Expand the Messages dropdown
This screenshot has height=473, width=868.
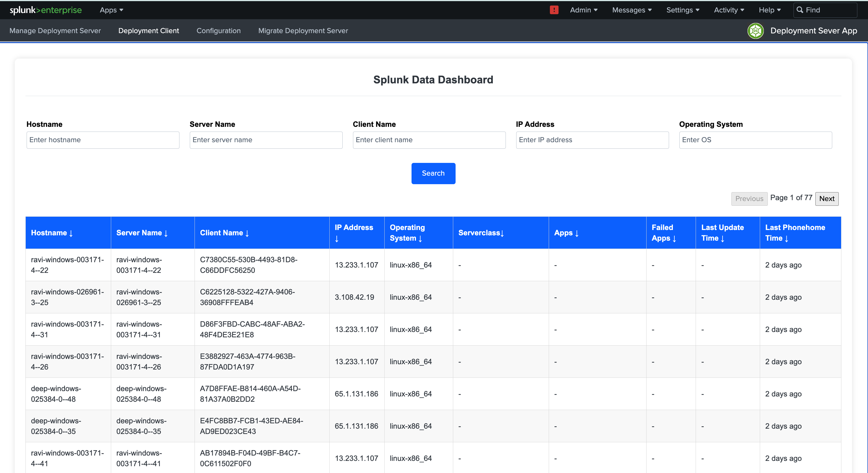click(632, 10)
